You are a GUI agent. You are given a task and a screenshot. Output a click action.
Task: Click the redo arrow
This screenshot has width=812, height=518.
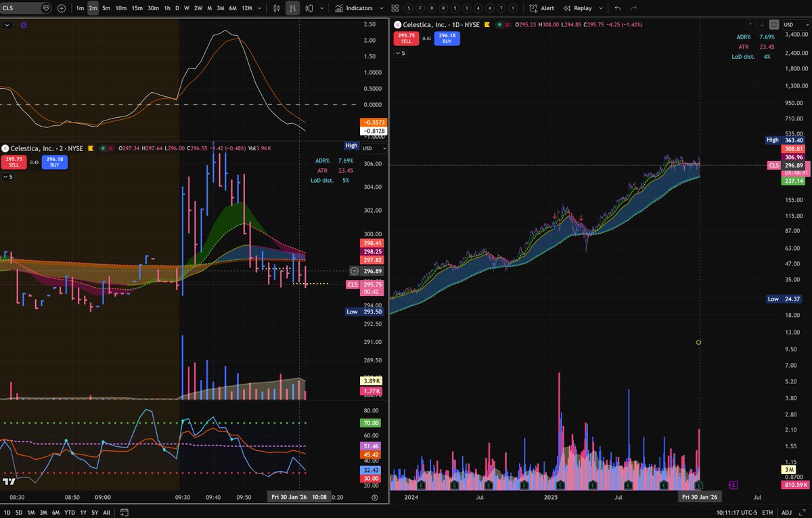(x=634, y=8)
